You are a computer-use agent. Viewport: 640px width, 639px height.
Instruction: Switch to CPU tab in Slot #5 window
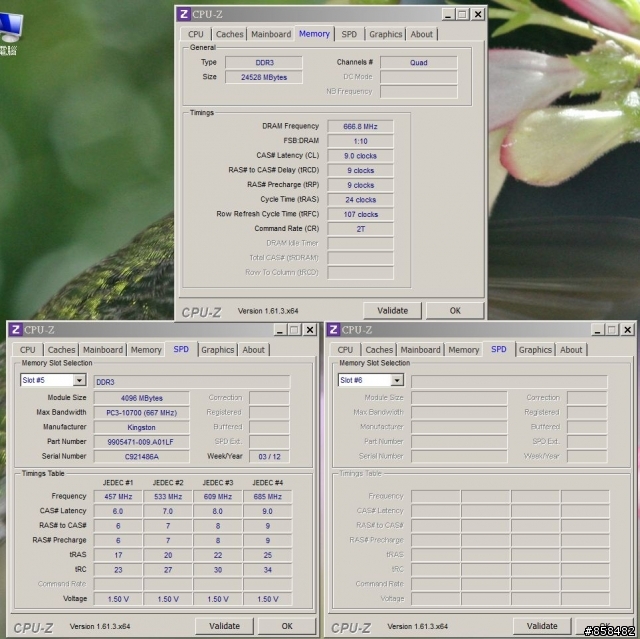tap(28, 350)
